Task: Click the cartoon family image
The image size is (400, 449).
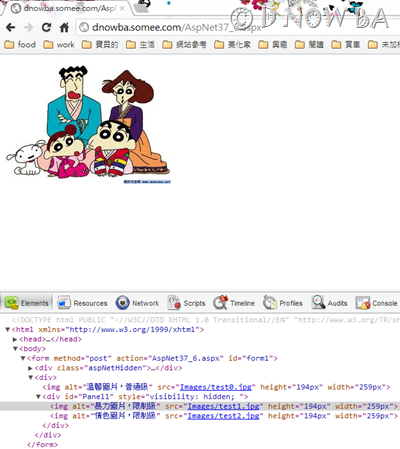Action: [88, 124]
